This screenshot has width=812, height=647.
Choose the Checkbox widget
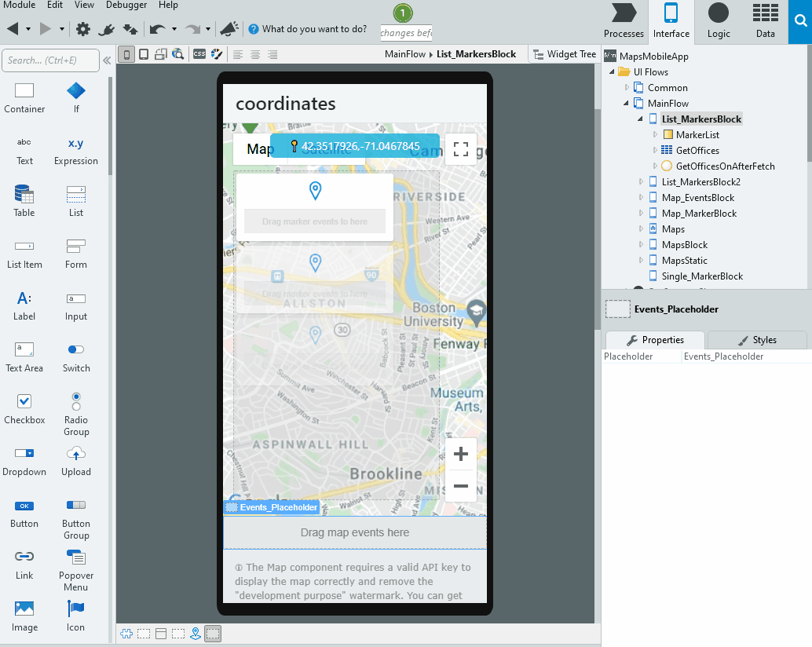point(24,409)
